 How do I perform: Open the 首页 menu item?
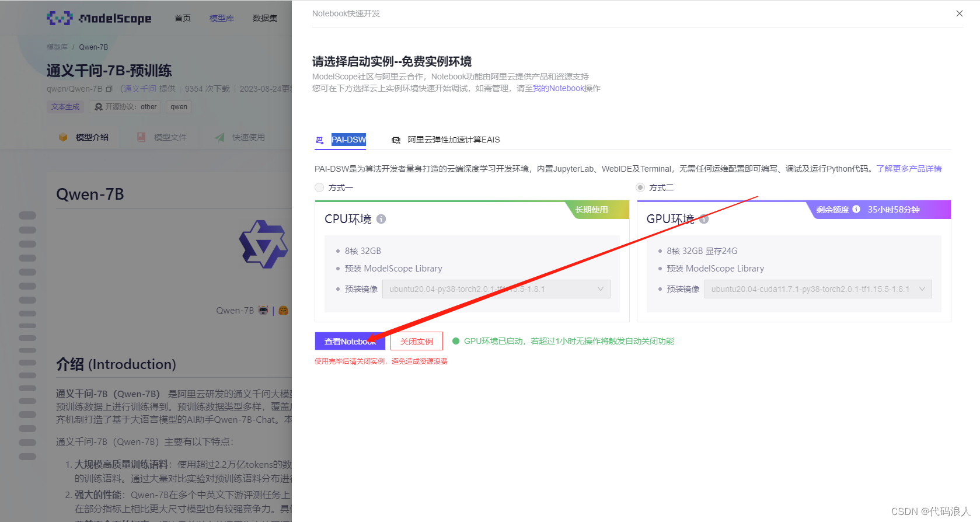(x=183, y=18)
